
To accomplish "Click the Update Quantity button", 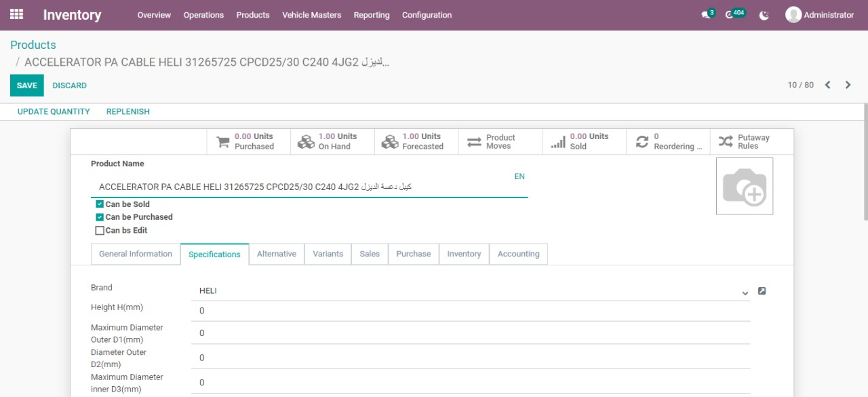I will click(54, 111).
